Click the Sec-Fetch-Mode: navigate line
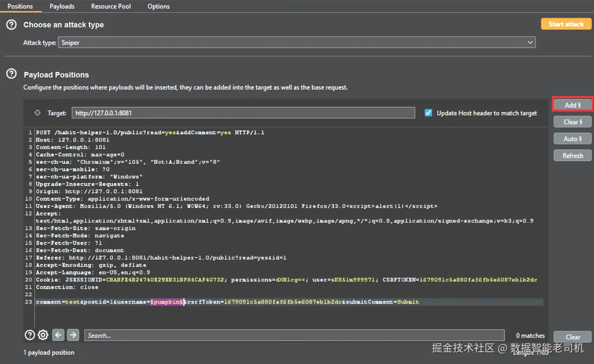The height and width of the screenshot is (364, 594). tap(80, 236)
